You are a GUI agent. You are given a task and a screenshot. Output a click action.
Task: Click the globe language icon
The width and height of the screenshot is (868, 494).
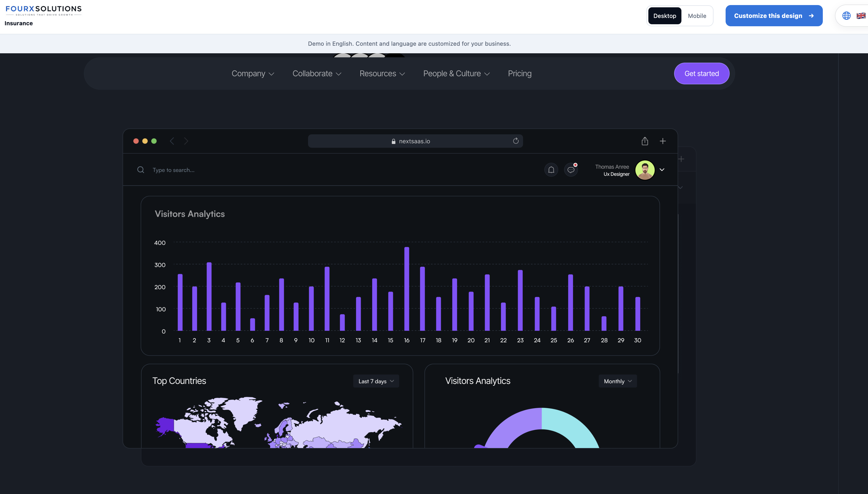[846, 16]
